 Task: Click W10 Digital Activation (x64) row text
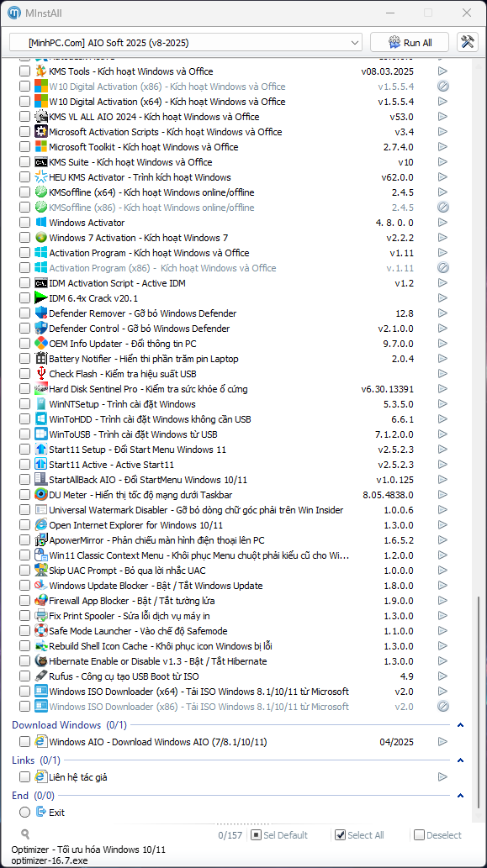click(167, 102)
